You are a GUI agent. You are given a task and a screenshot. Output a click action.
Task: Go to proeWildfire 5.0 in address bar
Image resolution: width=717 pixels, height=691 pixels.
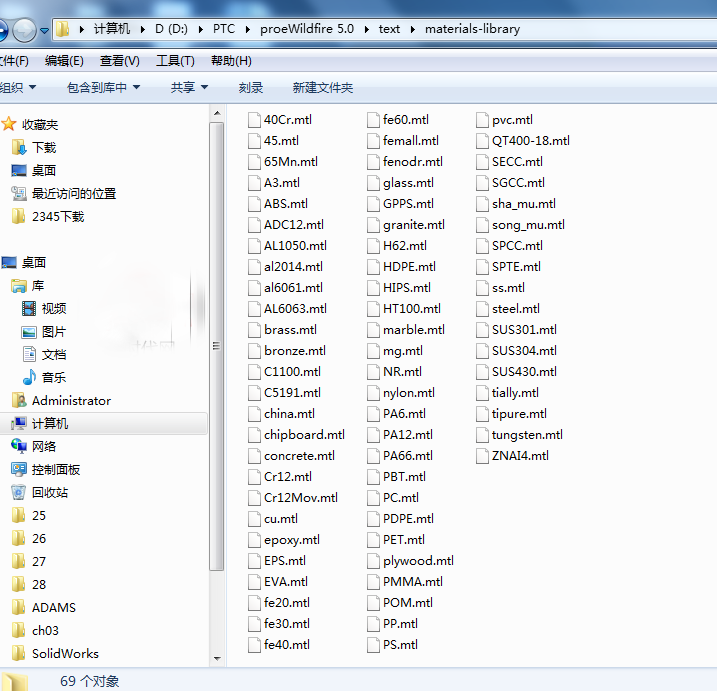307,29
